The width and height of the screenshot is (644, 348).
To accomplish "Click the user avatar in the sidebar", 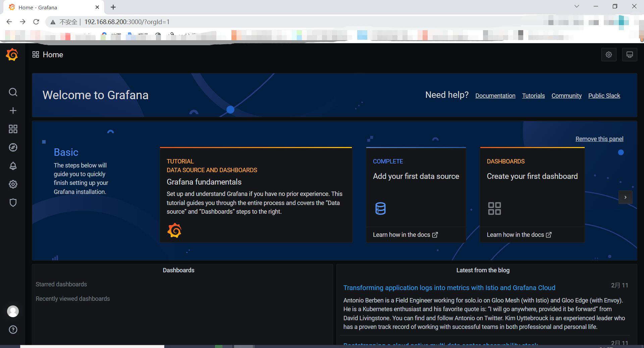I will (13, 311).
